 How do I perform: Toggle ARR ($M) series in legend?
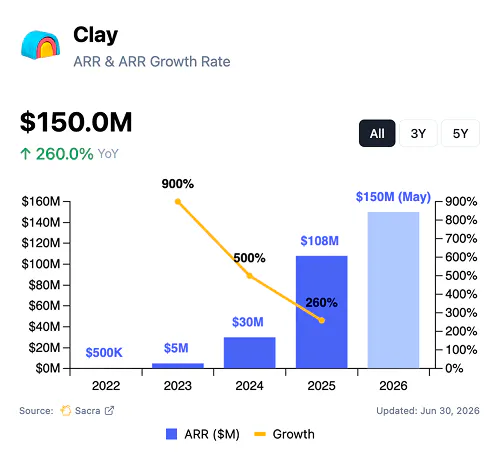click(203, 434)
